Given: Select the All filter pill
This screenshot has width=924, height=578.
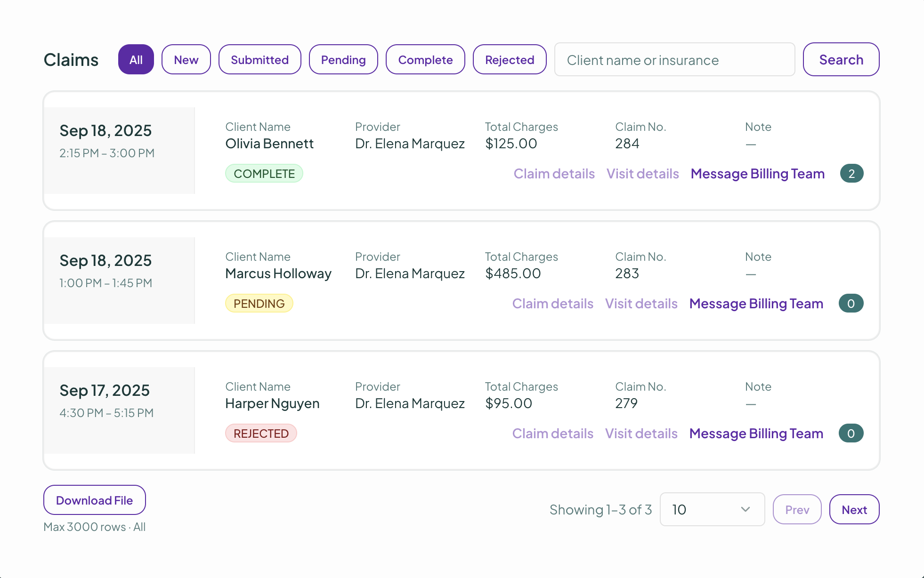Looking at the screenshot, I should (x=136, y=59).
